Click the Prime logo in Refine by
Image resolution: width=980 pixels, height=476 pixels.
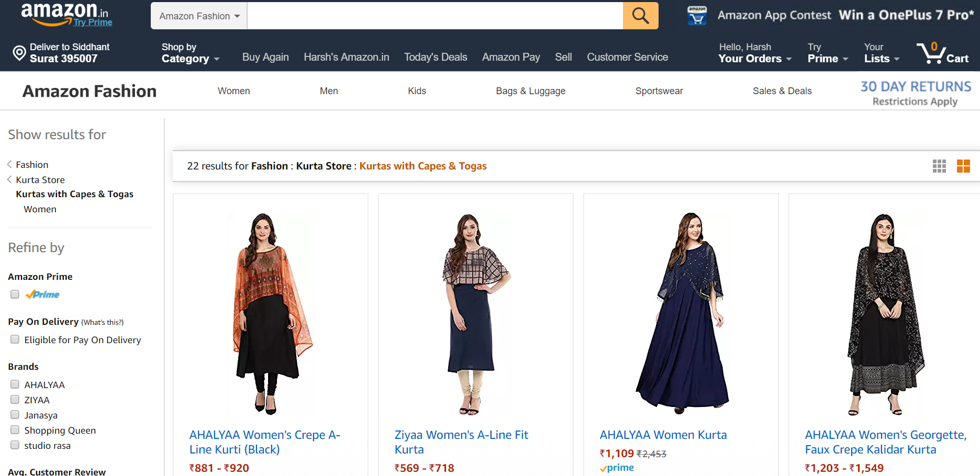[42, 294]
